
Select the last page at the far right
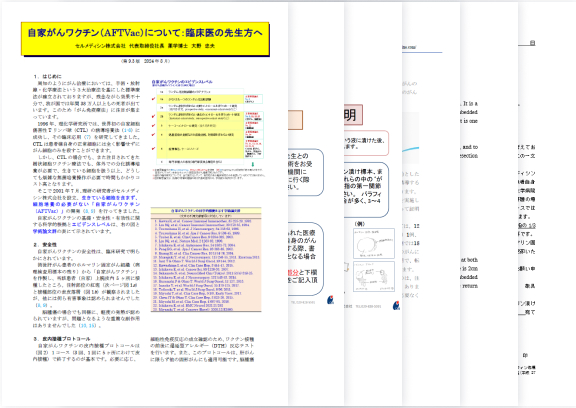click(x=546, y=204)
